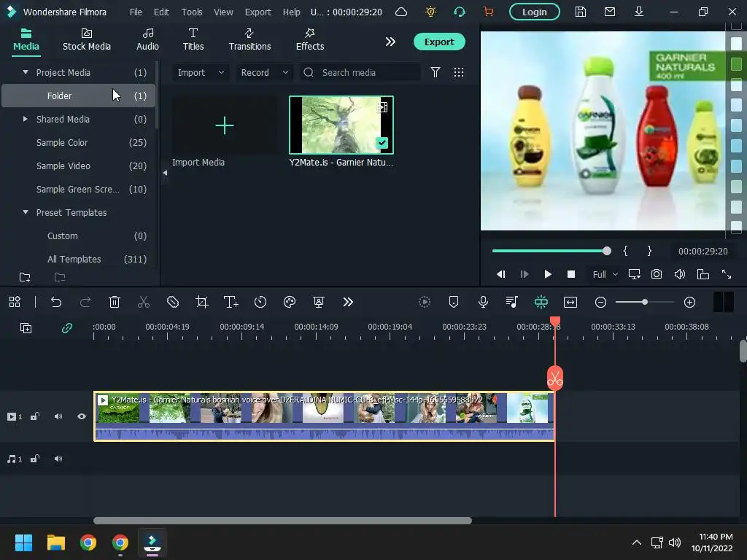The height and width of the screenshot is (560, 747).
Task: Select the crop tool icon
Action: [202, 302]
